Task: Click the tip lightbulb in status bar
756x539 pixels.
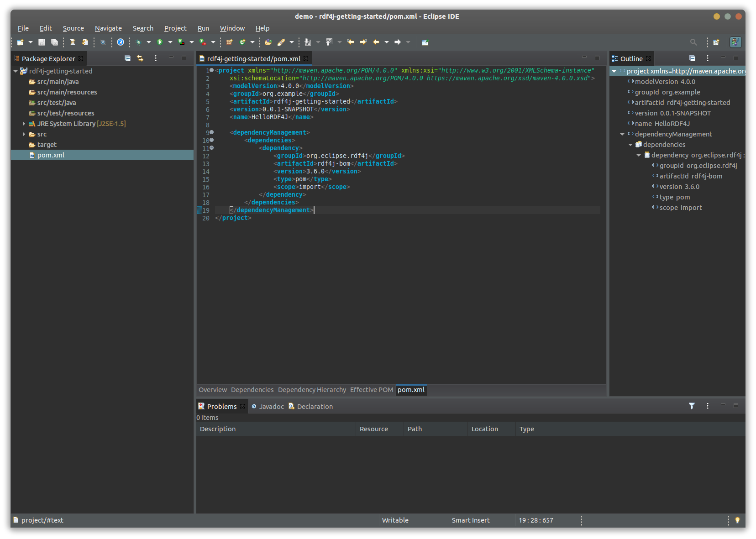Action: (x=737, y=520)
